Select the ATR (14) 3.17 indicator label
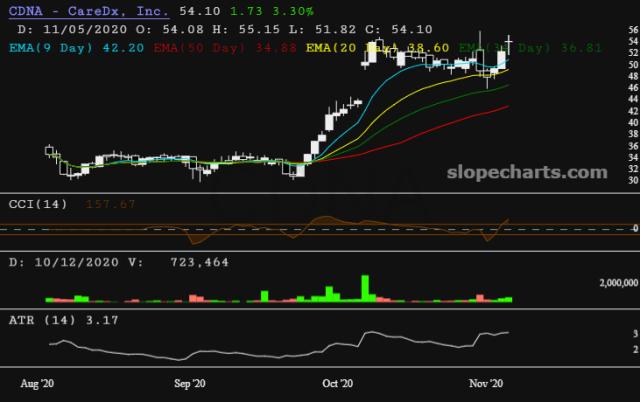Viewport: 640px width, 402px height. pos(64,320)
